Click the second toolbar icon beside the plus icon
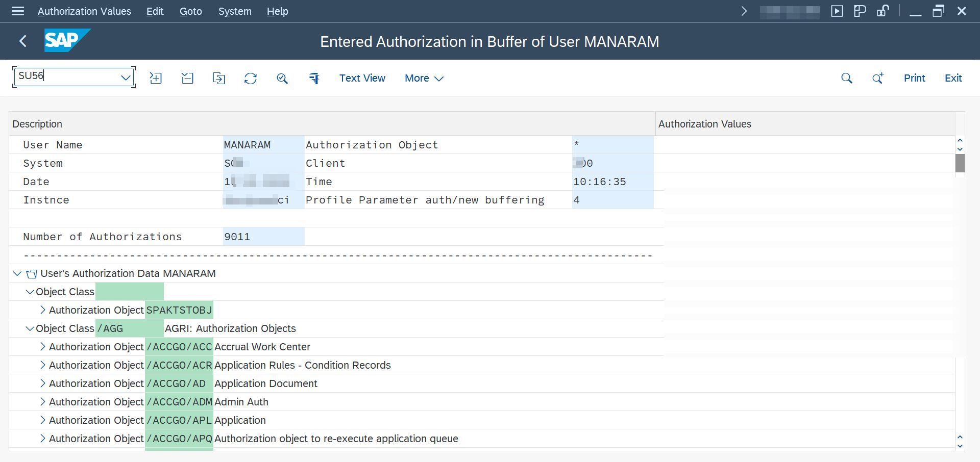 coord(187,78)
